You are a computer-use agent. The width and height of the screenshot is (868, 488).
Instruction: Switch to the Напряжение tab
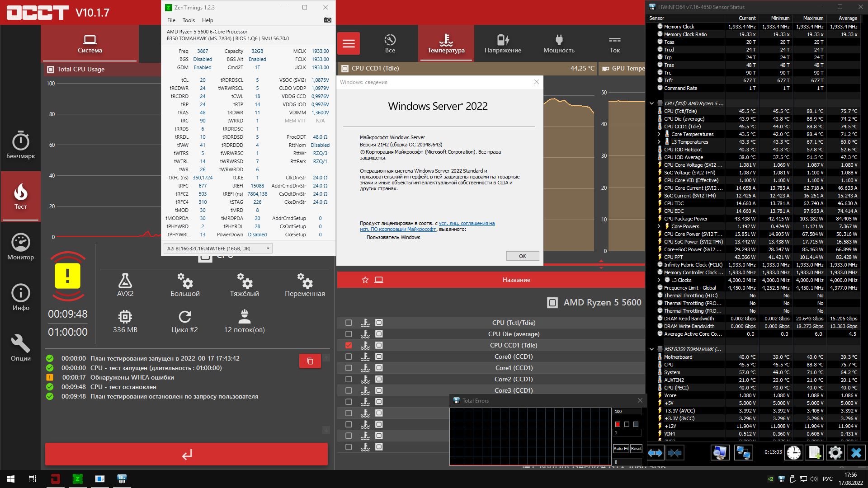(x=503, y=43)
